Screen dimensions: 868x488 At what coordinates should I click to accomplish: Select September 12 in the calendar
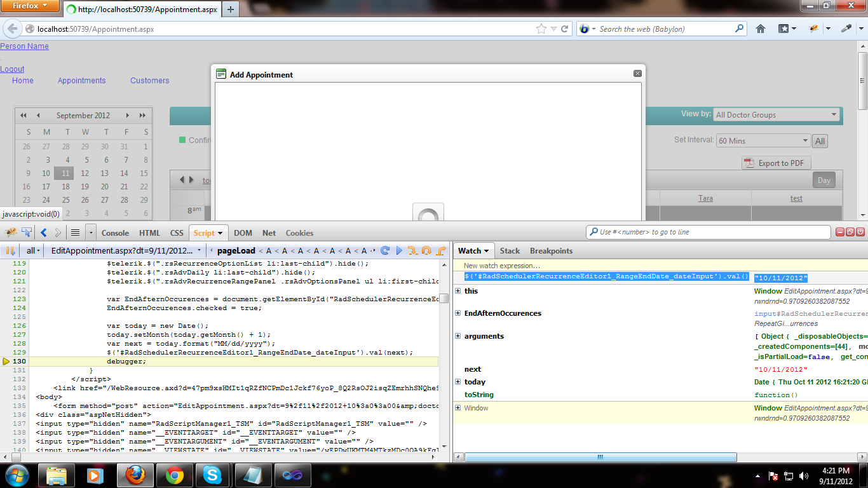pos(85,173)
